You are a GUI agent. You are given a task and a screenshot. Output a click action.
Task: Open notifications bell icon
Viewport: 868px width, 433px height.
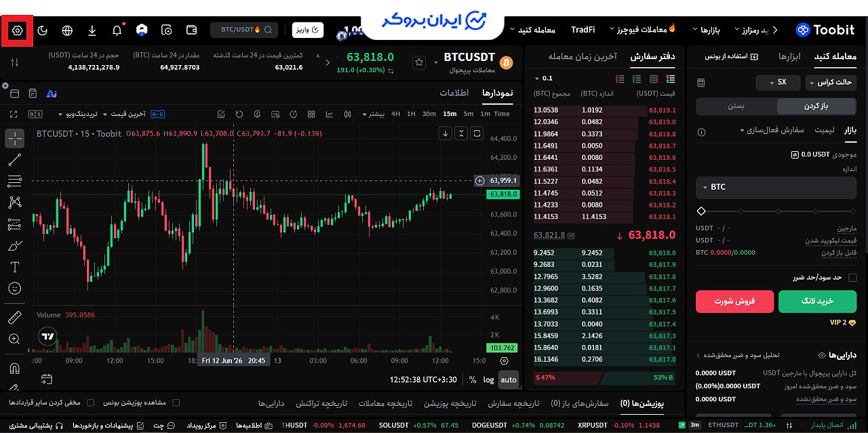click(117, 30)
